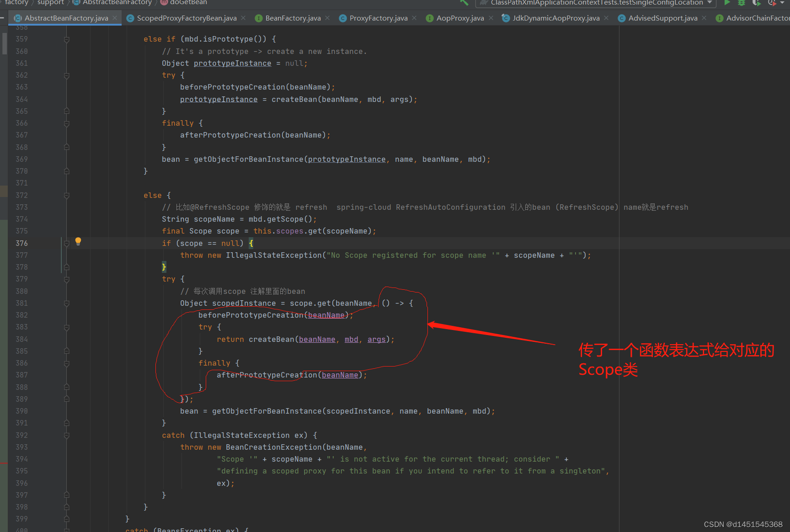Close the AopProxy.java tab
This screenshot has width=790, height=532.
[491, 18]
